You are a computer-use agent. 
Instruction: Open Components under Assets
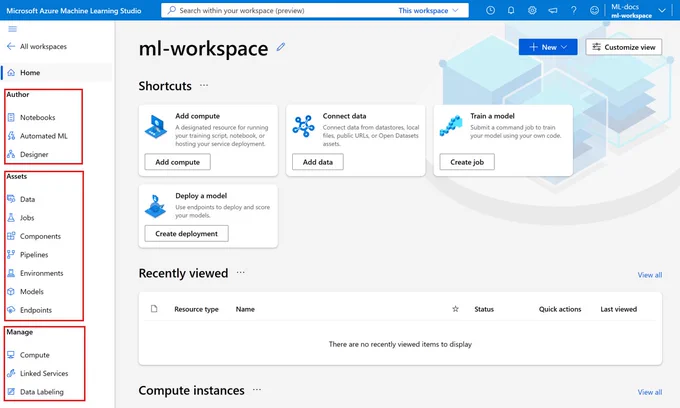[40, 236]
